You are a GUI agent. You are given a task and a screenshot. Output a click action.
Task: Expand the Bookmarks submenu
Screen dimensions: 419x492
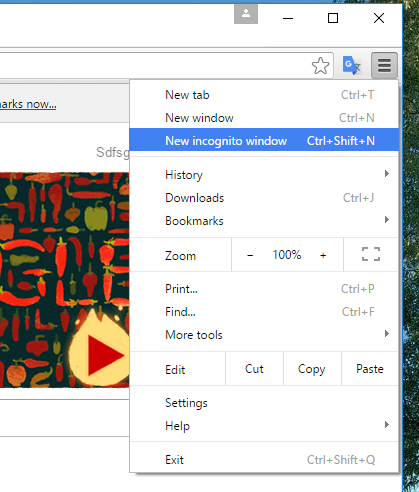point(264,221)
